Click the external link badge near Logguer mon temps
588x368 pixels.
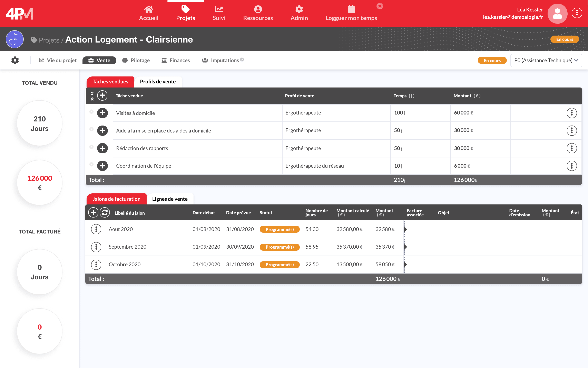click(380, 6)
